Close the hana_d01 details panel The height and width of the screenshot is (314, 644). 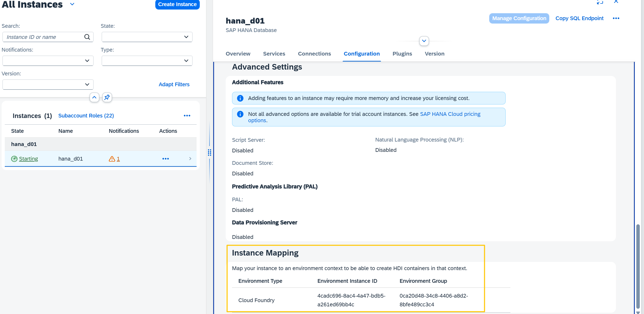[616, 2]
